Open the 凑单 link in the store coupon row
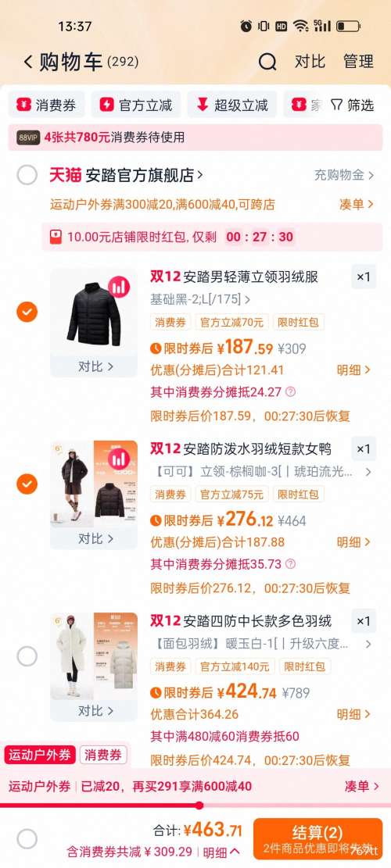Screen dimensions: 391x868 (x=357, y=204)
